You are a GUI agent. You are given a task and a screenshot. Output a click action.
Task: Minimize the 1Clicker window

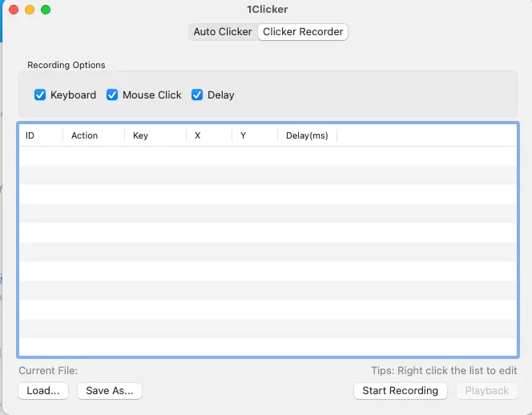[x=30, y=10]
